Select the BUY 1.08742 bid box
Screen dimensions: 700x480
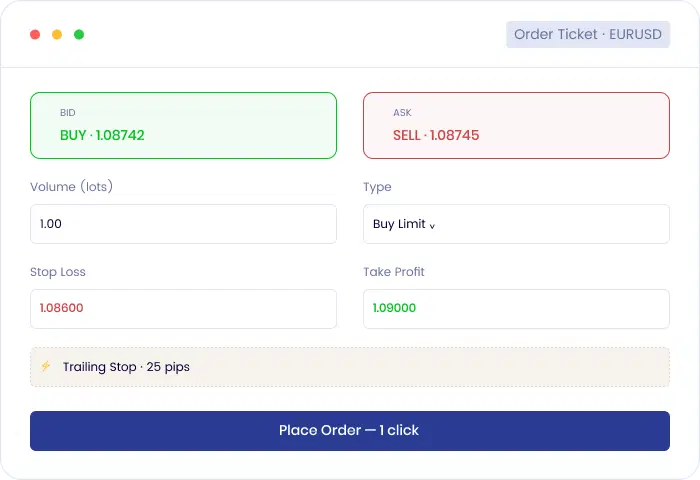(183, 125)
